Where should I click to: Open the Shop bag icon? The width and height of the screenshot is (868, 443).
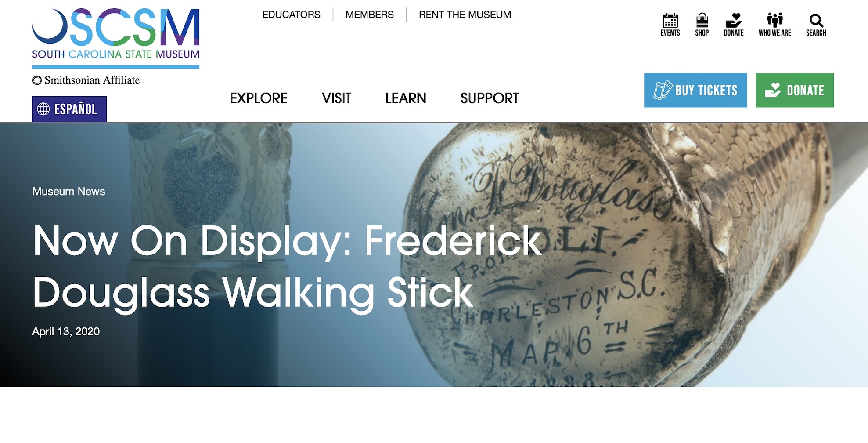click(702, 20)
